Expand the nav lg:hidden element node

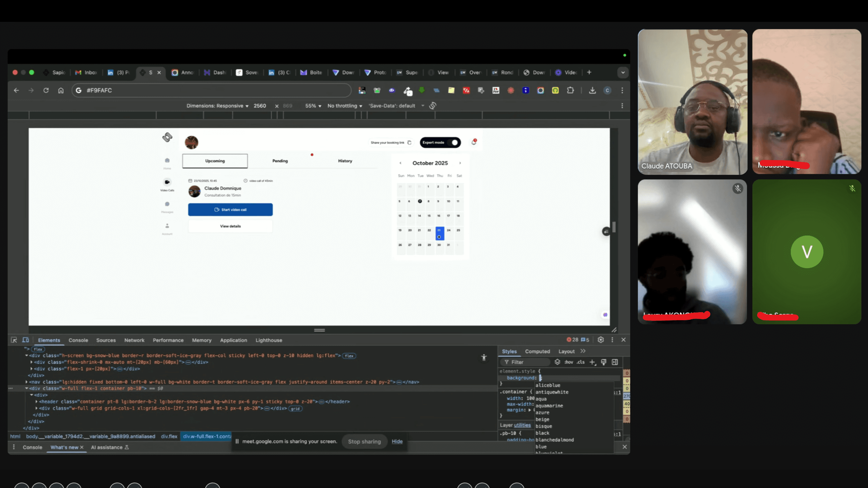coord(27,382)
